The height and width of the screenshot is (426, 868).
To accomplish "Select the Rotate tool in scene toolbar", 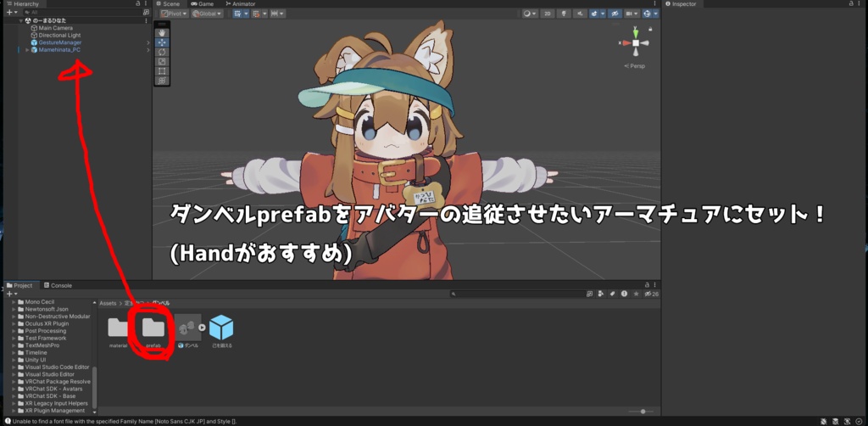I will point(162,52).
